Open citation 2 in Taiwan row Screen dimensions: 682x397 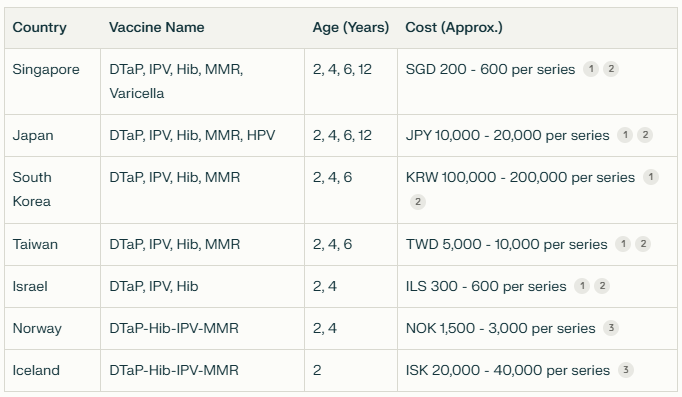click(643, 244)
